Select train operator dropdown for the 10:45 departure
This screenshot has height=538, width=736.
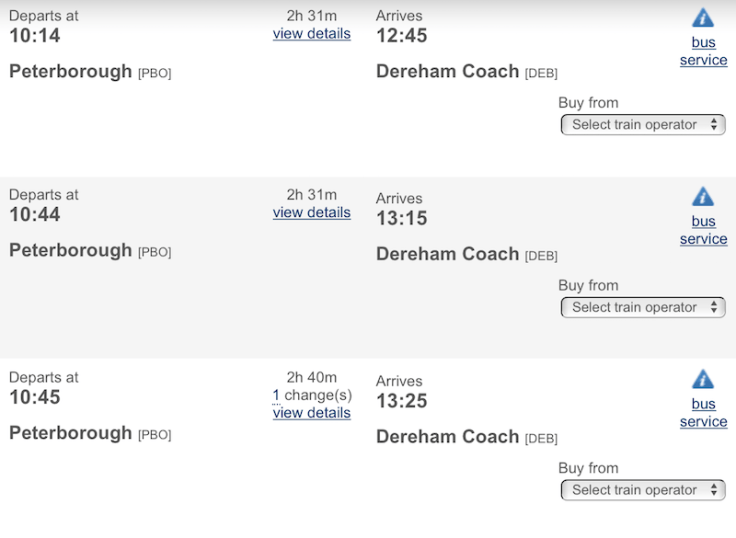point(643,490)
